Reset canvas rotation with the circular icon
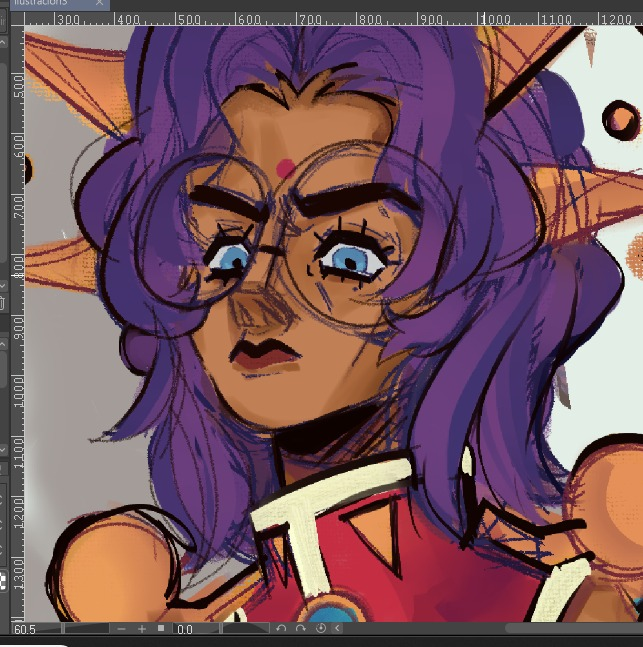Screen dimensions: 643x647 pyautogui.click(x=321, y=628)
